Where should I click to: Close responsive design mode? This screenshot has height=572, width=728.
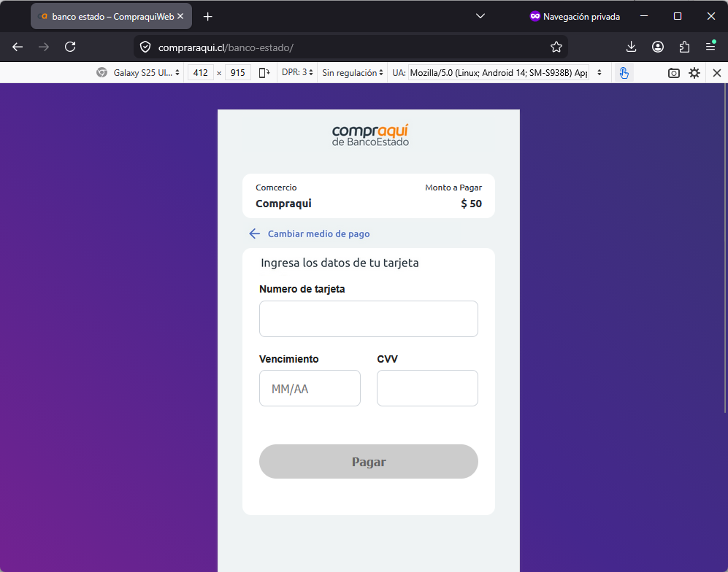pos(716,73)
